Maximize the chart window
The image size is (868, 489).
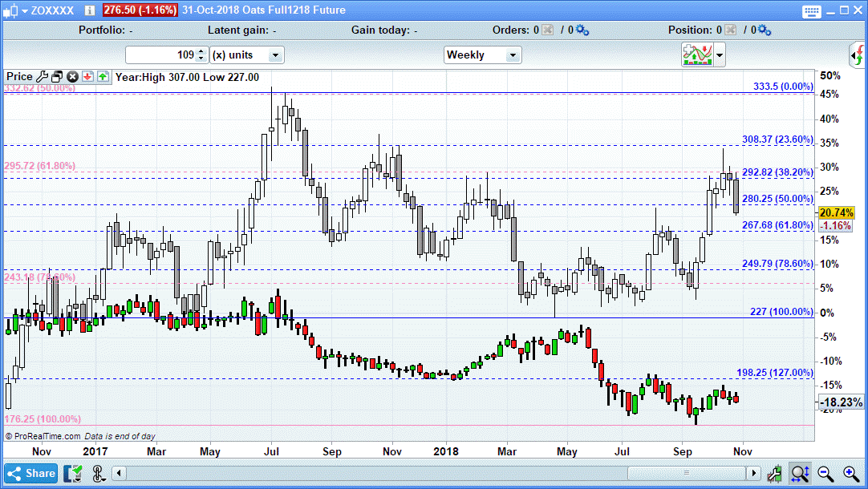point(844,10)
